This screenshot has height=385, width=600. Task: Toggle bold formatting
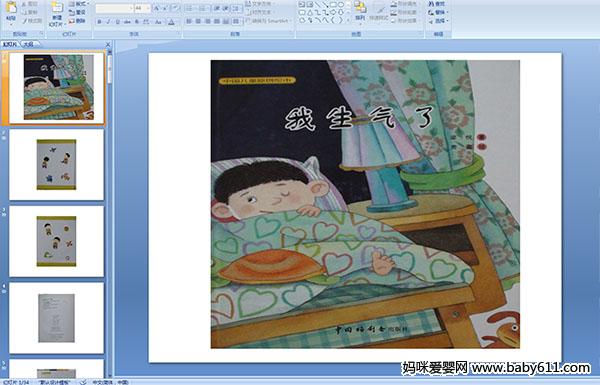point(99,22)
